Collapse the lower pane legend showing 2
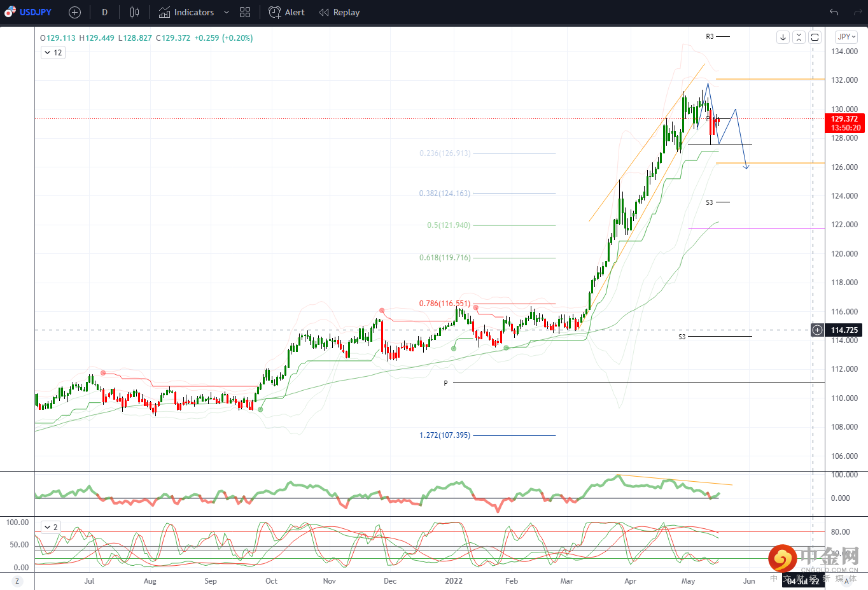 point(51,527)
